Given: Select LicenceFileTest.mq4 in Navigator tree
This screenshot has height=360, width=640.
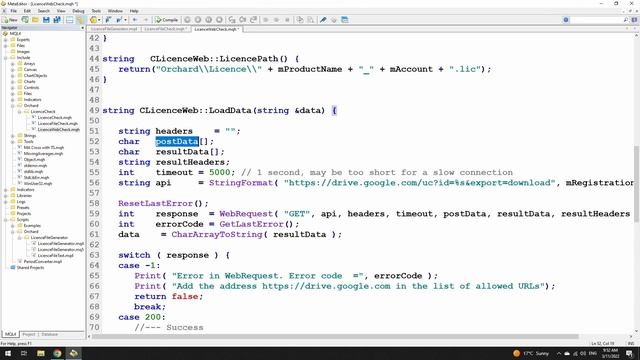Looking at the screenshot, I should (56, 256).
